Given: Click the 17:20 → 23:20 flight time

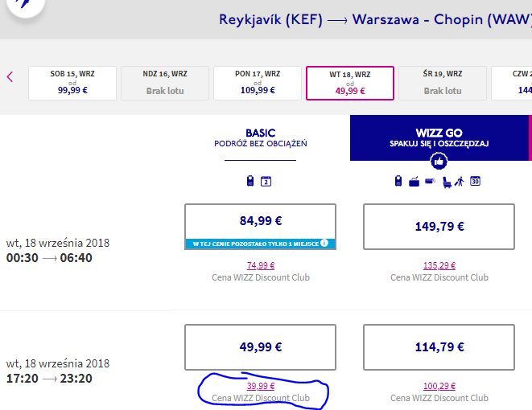Looking at the screenshot, I should click(49, 379).
